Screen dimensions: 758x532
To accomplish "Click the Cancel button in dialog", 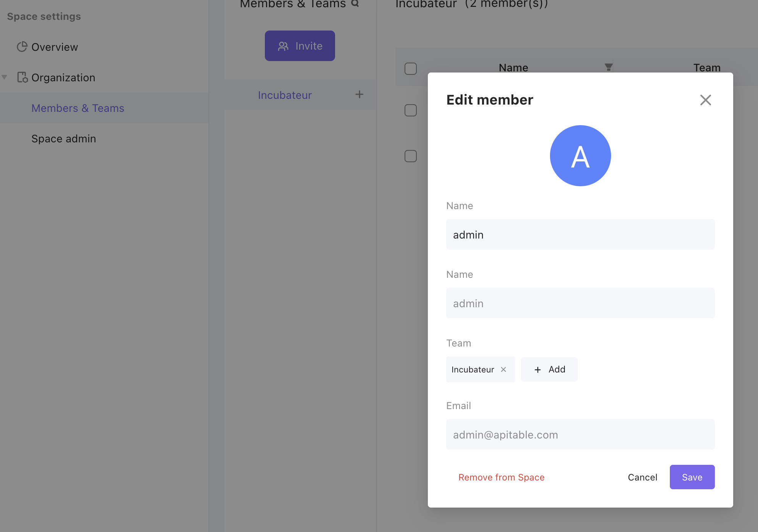I will pos(642,477).
